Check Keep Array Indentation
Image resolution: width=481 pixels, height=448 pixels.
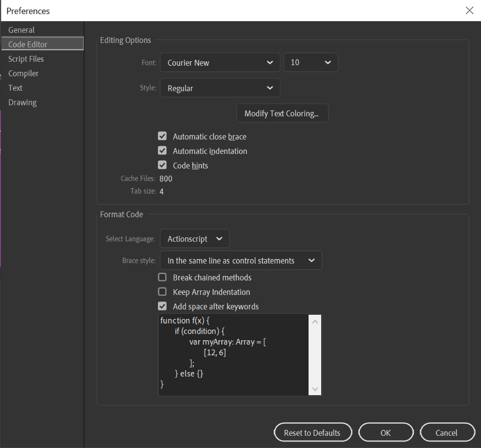pos(162,292)
